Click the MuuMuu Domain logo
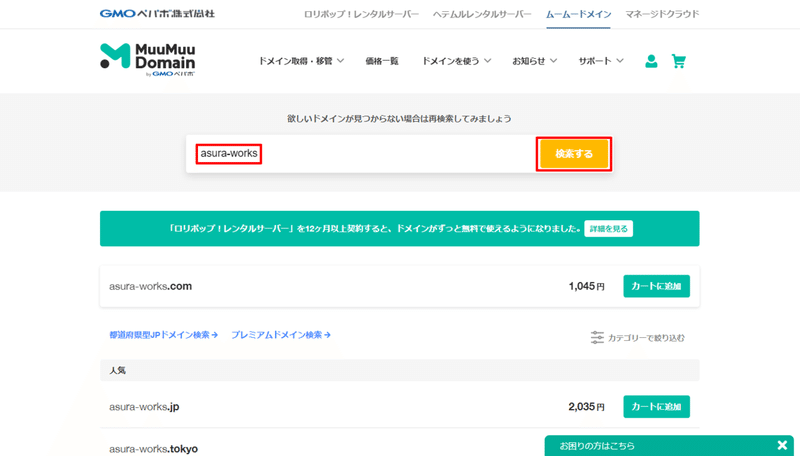The width and height of the screenshot is (800, 456). tap(147, 60)
